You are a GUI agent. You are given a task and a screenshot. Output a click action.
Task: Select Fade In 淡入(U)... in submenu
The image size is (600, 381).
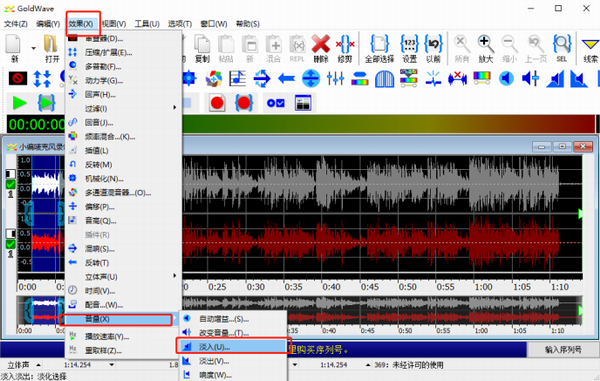(x=233, y=347)
